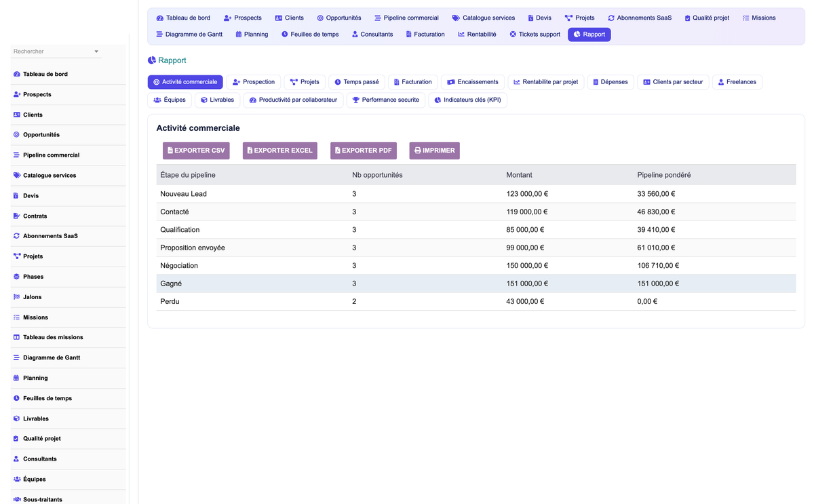This screenshot has height=504, width=814.
Task: Click the printer icon on Imprimer button
Action: coord(418,151)
